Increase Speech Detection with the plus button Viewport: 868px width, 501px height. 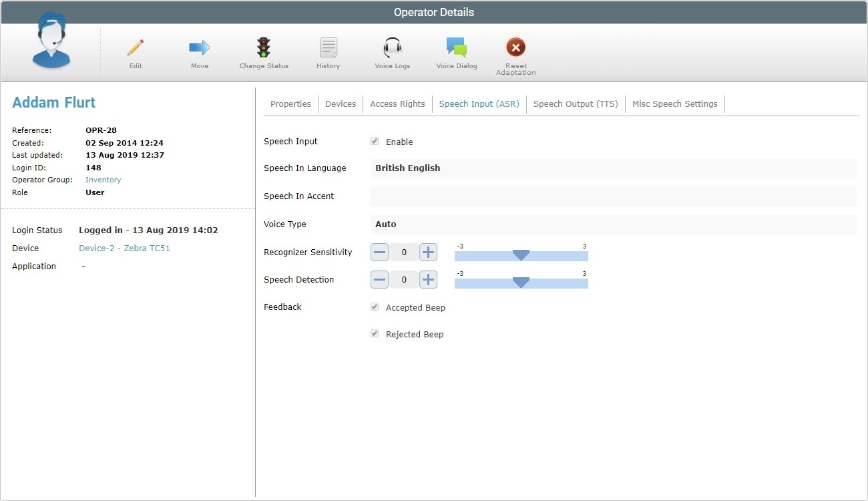(x=428, y=279)
